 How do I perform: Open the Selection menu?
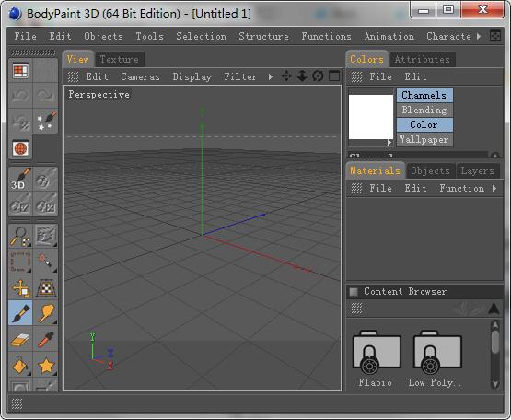tap(201, 36)
